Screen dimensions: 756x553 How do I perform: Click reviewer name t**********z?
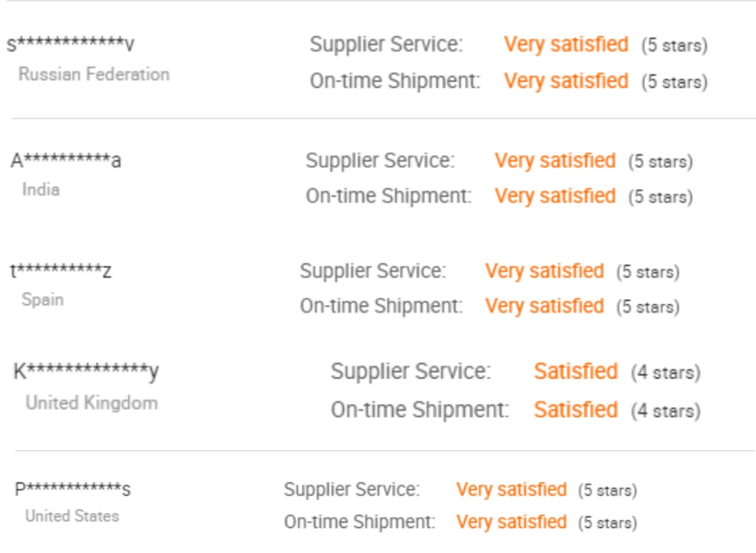pyautogui.click(x=61, y=271)
